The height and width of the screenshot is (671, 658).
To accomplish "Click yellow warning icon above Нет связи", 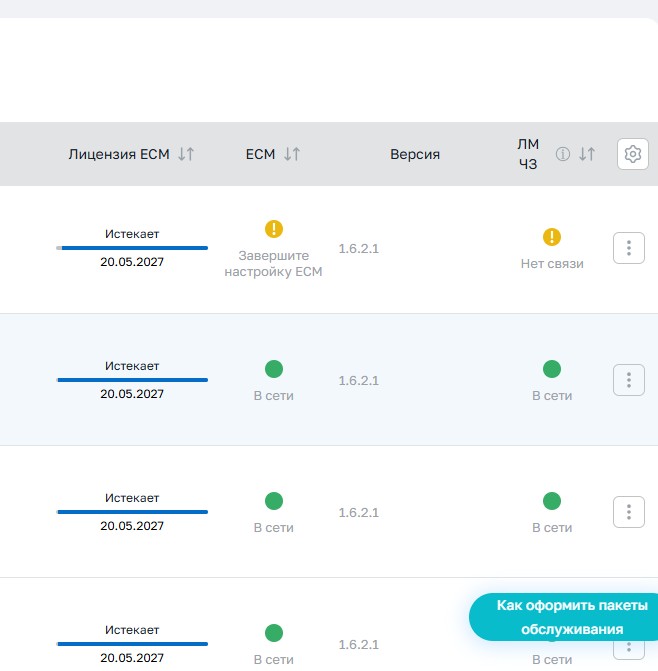I will 552,237.
